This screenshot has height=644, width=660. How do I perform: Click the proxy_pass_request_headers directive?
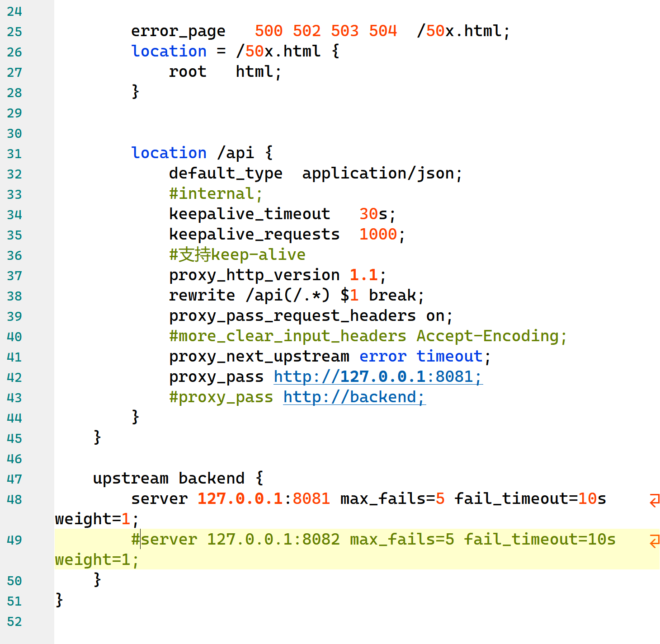pos(292,315)
